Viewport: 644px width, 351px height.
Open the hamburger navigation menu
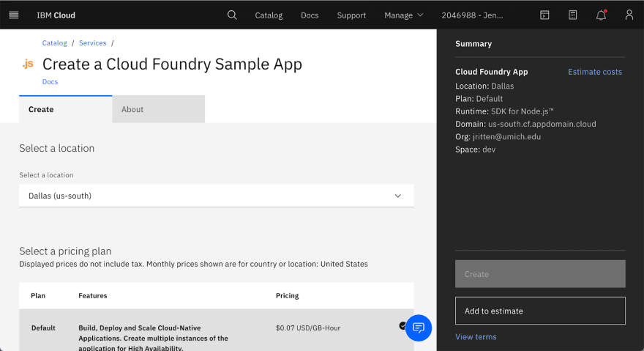point(14,15)
